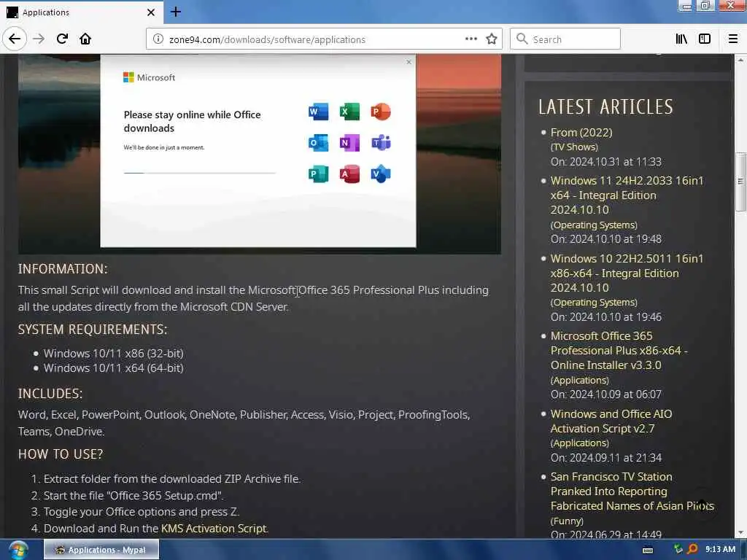Click 'On: 2024.10.09 at 06:07' date text
The height and width of the screenshot is (560, 747).
606,394
